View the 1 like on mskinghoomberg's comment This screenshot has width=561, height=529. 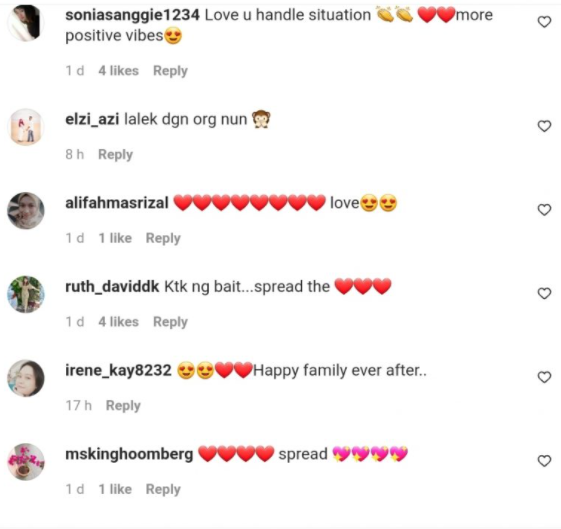click(x=115, y=489)
